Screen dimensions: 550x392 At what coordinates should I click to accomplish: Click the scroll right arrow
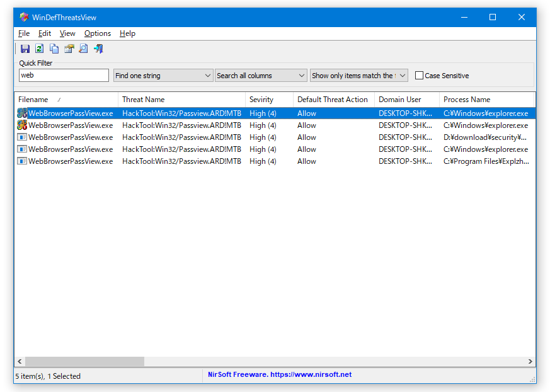pos(530,362)
